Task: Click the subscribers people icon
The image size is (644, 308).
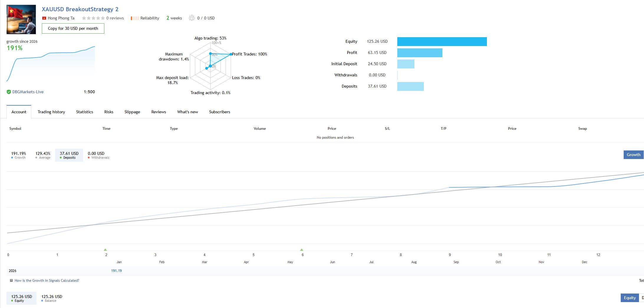Action: click(192, 18)
